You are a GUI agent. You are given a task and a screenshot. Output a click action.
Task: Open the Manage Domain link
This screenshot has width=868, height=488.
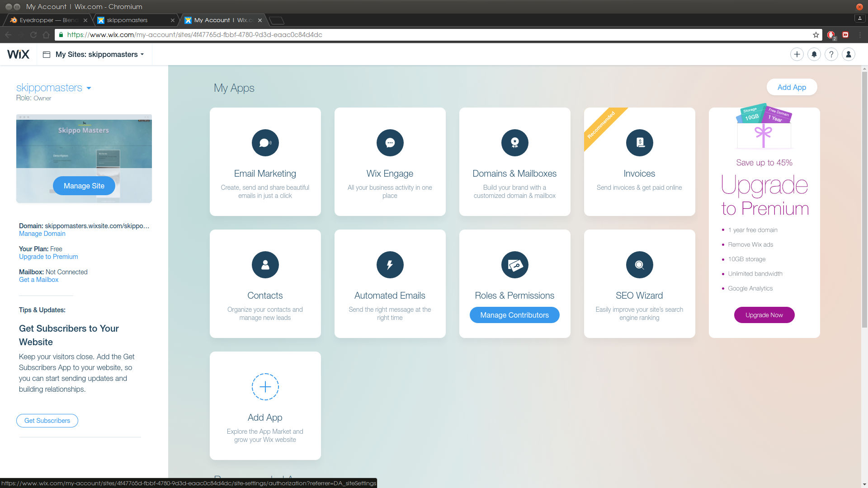(42, 234)
